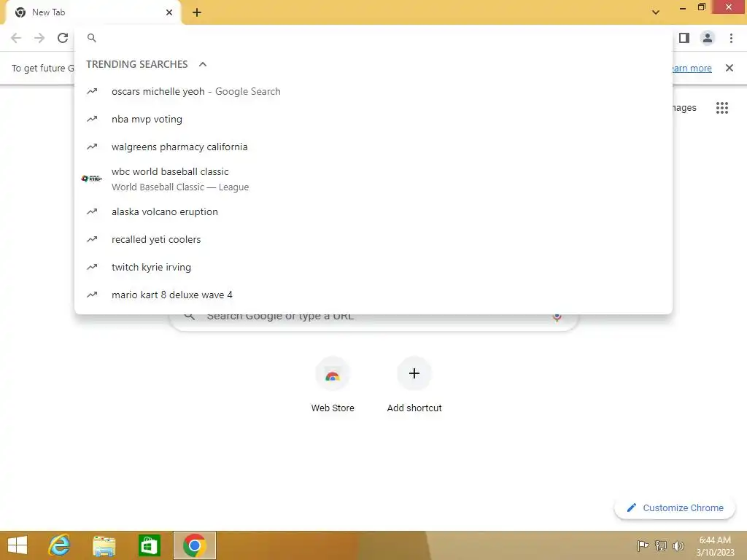Open Action Center flag tray icon

[x=643, y=545]
